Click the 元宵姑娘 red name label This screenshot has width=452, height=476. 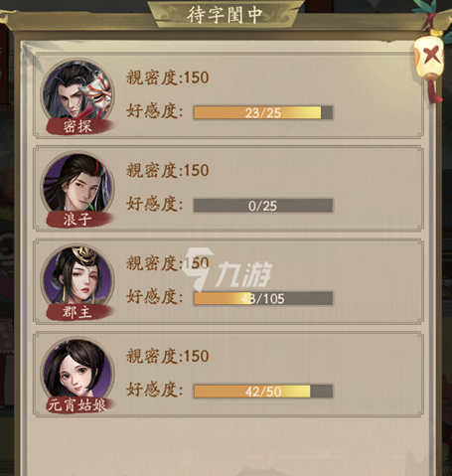point(78,404)
